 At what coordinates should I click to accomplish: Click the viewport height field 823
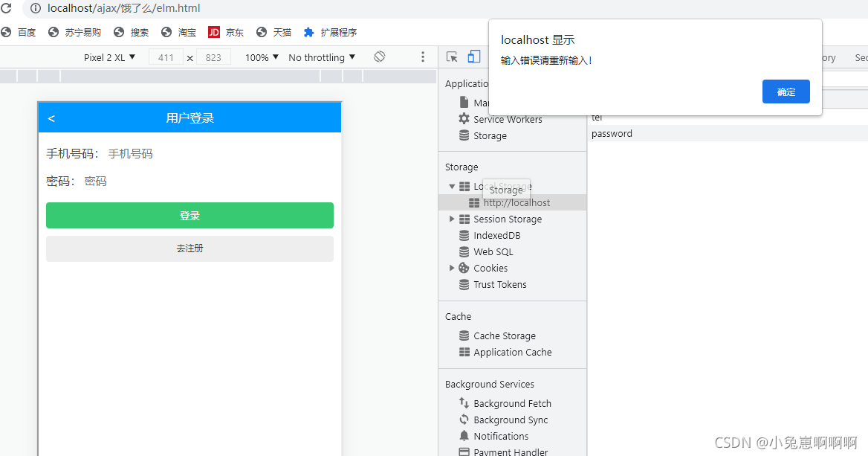(213, 57)
